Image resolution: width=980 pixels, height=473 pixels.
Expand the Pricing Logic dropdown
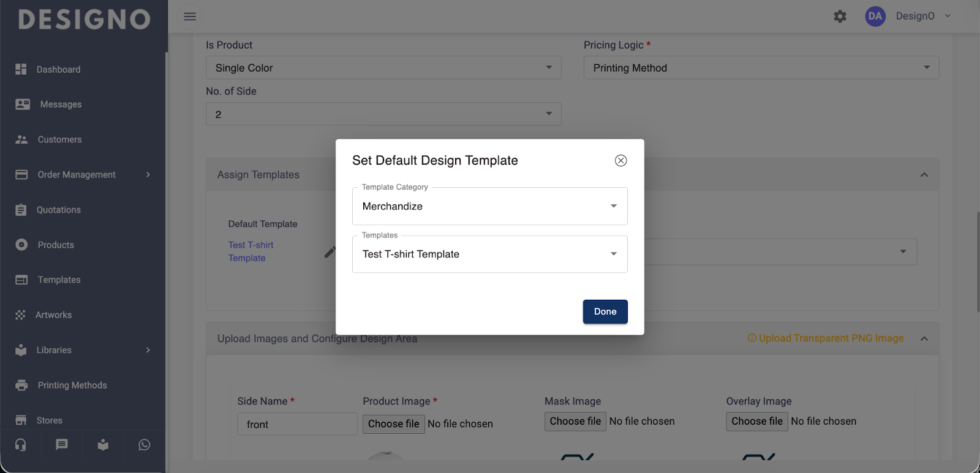coord(761,68)
